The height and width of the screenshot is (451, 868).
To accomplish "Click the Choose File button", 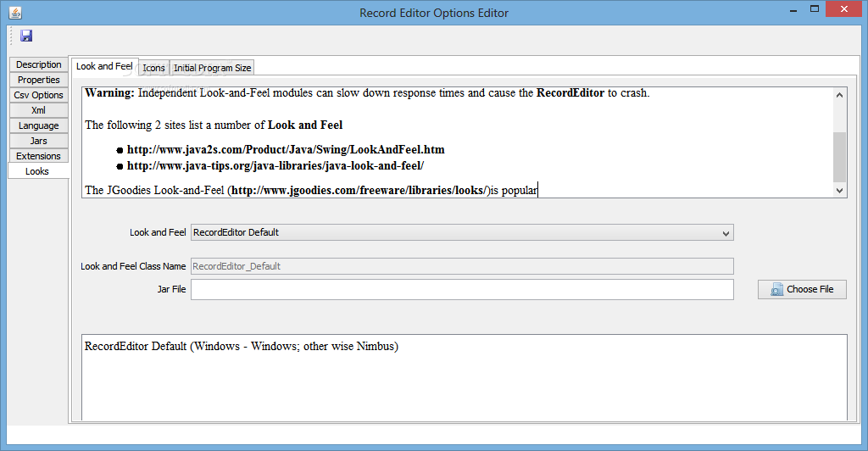I will [x=802, y=289].
